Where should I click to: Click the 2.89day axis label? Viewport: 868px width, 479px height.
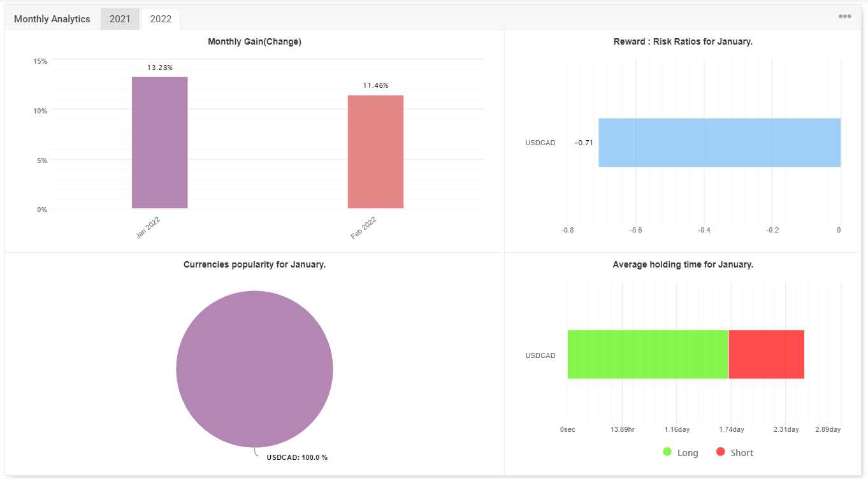[x=828, y=430]
